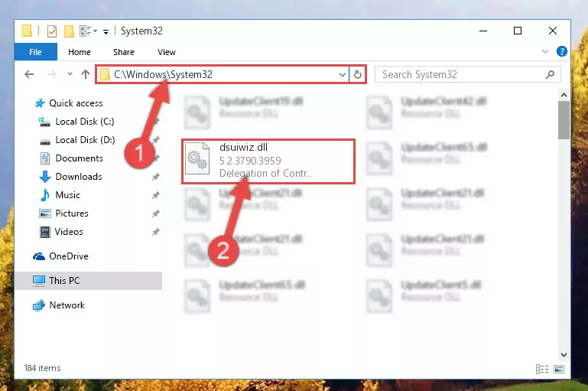Click the pin icon next to Pictures
The height and width of the screenshot is (391, 588).
click(156, 213)
